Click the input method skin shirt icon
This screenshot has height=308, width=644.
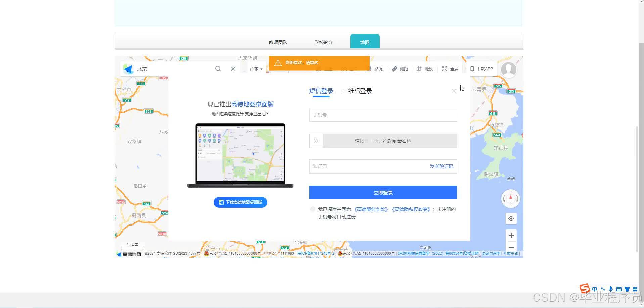point(627,289)
